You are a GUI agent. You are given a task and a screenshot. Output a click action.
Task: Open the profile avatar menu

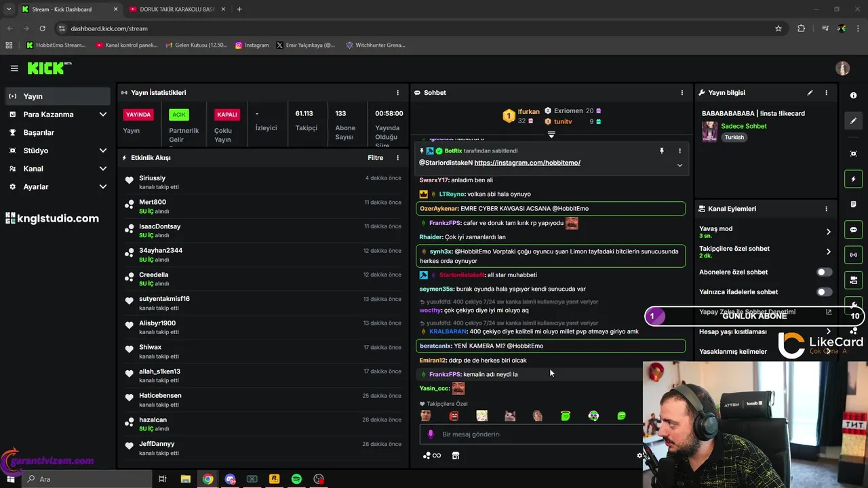[x=843, y=68]
